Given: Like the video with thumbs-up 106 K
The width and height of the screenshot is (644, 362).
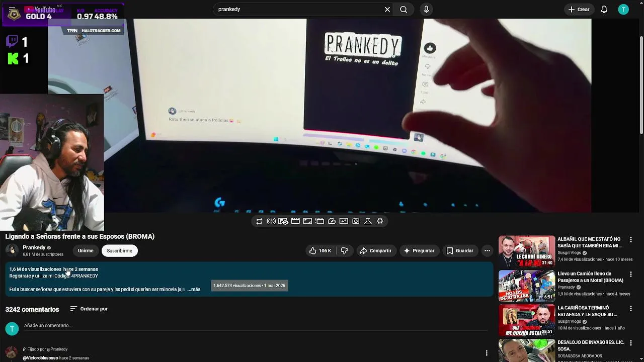Looking at the screenshot, I should [x=320, y=250].
